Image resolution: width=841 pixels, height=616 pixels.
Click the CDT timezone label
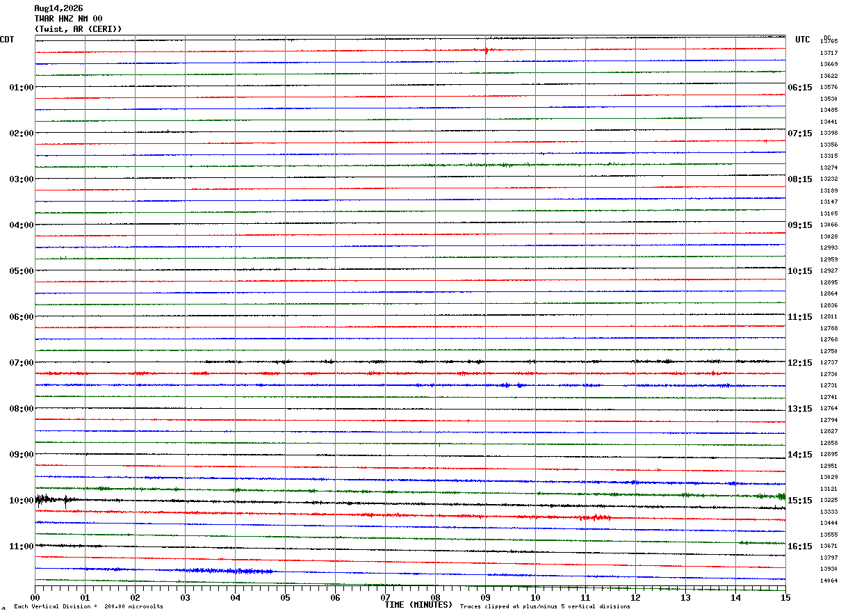(x=7, y=40)
